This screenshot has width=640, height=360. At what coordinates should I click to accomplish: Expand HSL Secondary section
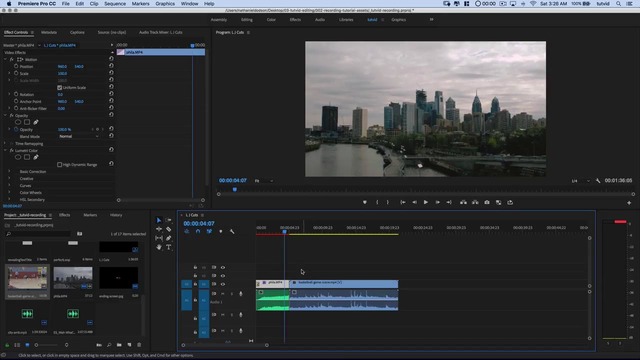pos(9,199)
